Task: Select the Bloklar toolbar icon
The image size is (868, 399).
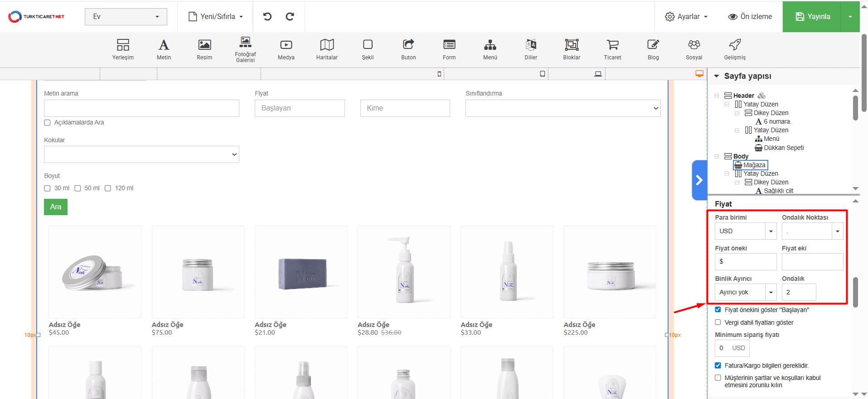Action: [572, 45]
